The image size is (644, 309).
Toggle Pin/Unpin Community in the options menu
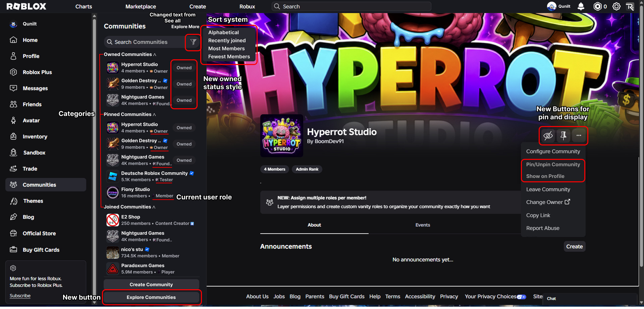tap(553, 165)
